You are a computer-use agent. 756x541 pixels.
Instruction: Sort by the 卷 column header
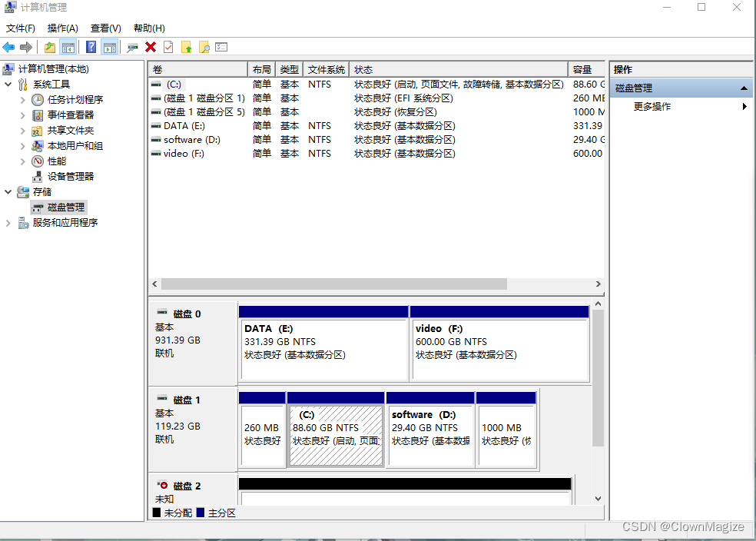click(197, 70)
